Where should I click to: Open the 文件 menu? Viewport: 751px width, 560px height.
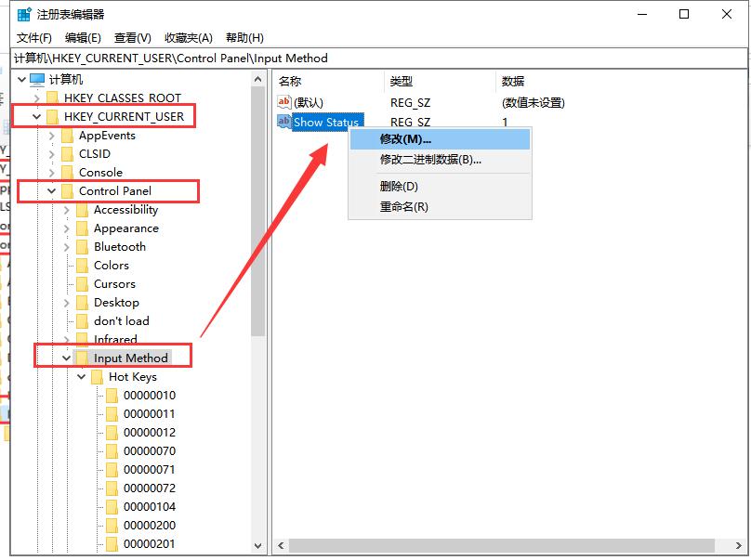(x=33, y=37)
